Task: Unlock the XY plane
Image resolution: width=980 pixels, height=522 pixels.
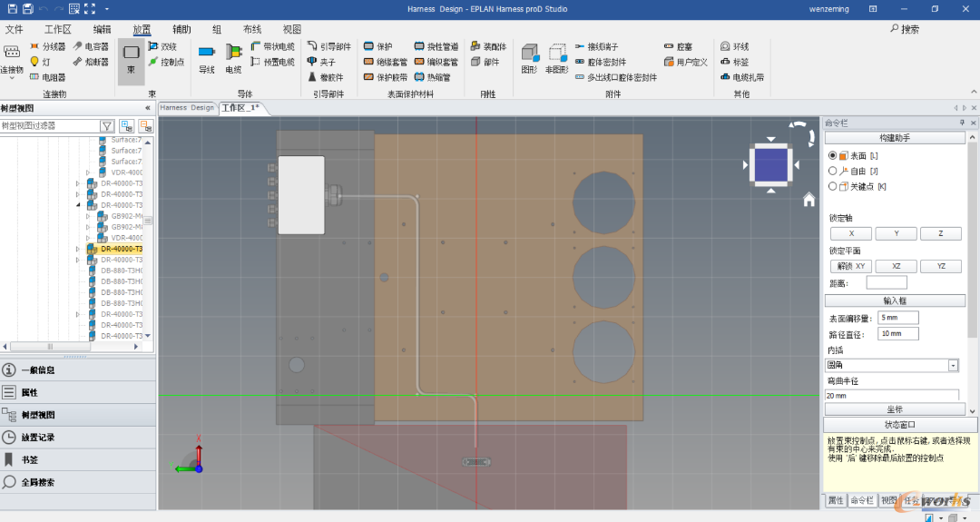Action: point(850,266)
